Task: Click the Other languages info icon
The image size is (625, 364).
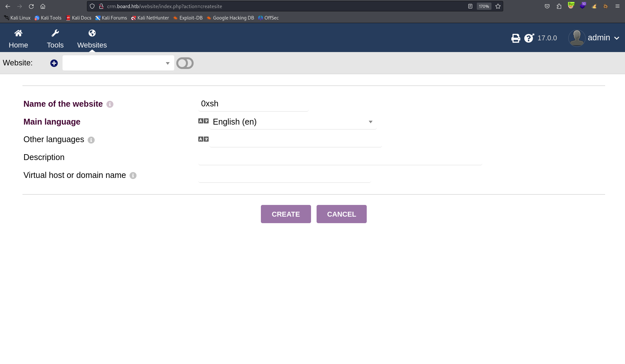Action: tap(91, 140)
